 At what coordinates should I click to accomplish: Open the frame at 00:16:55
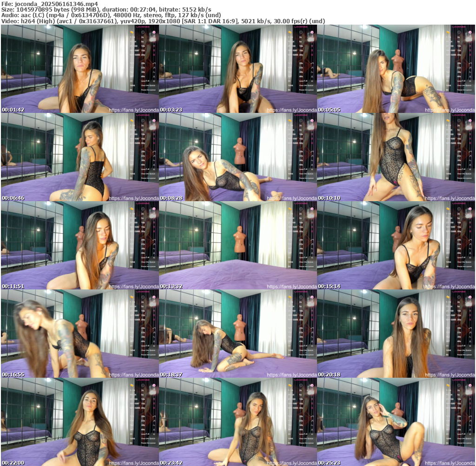(x=80, y=334)
